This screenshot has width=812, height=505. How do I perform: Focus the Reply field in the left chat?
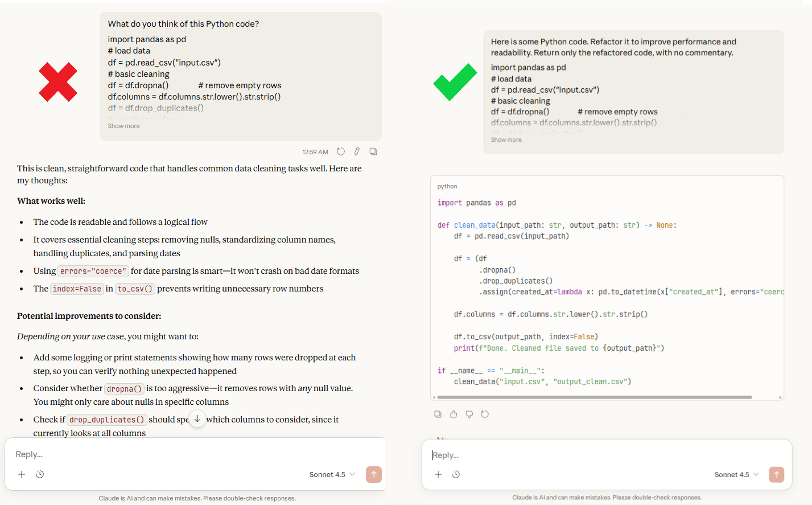point(195,454)
